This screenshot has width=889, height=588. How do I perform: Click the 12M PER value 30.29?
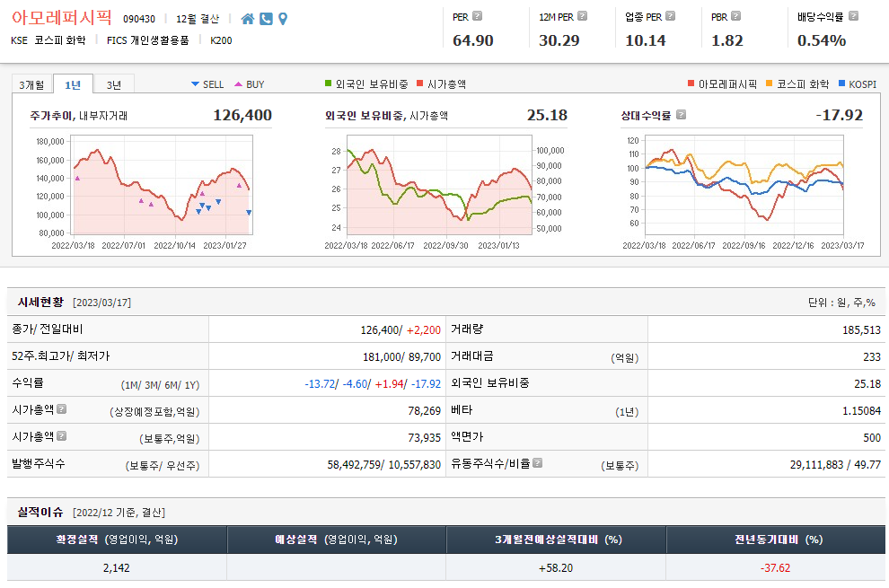(559, 40)
